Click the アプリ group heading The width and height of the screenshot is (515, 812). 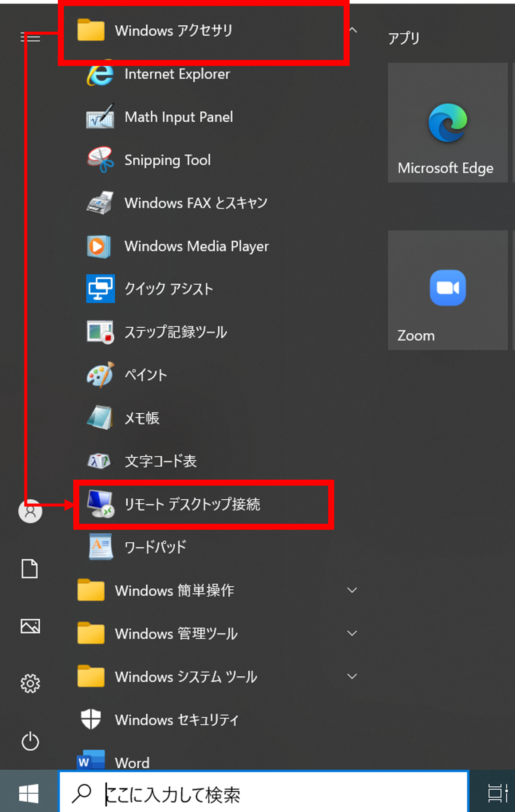[x=404, y=38]
